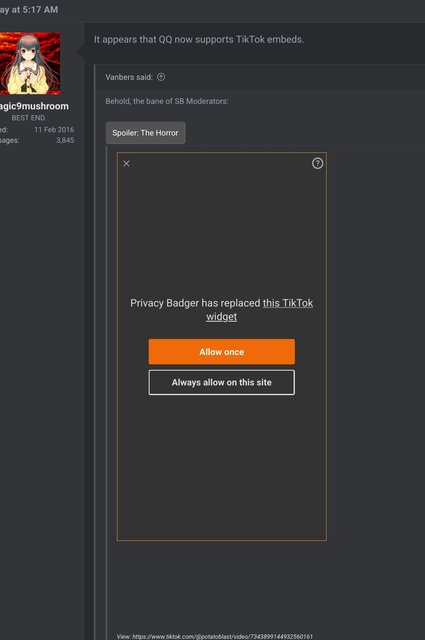Select the 'BEST END.' user title
Image resolution: width=425 pixels, height=640 pixels.
tap(29, 118)
